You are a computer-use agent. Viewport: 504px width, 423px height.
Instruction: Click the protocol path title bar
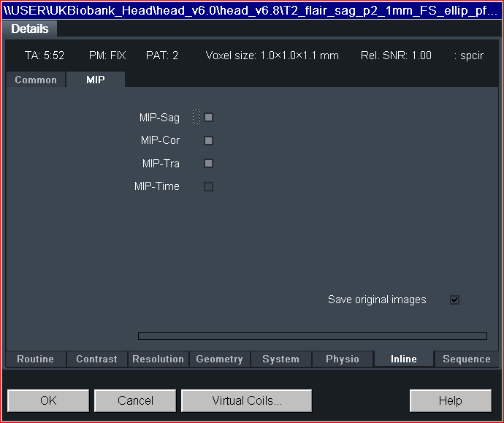[x=252, y=10]
